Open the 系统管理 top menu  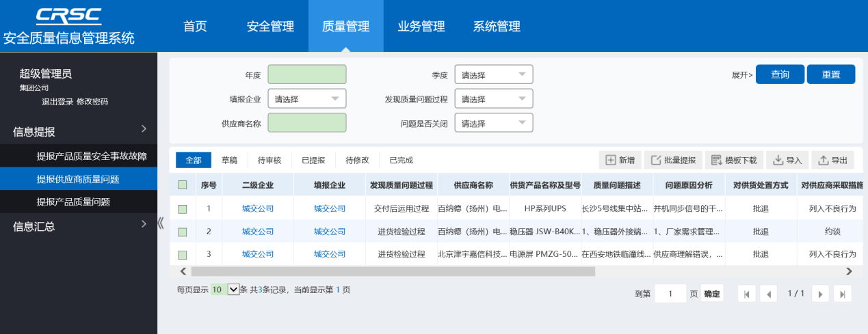497,27
